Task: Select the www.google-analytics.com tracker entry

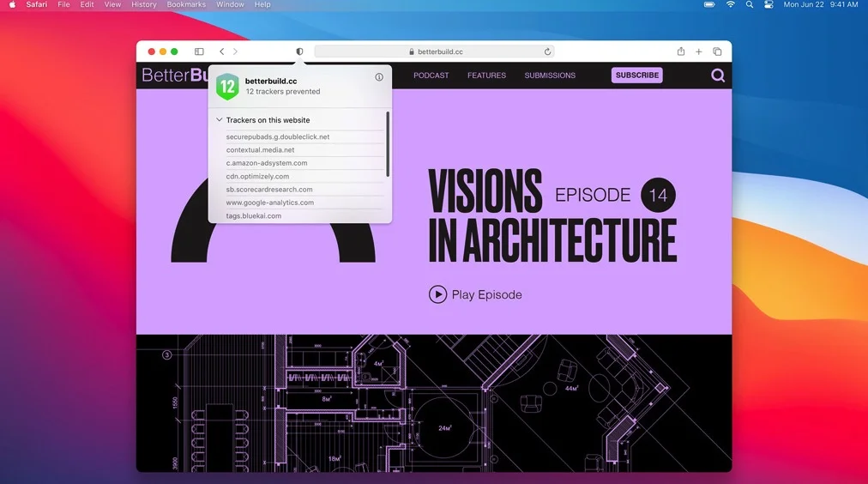Action: (x=270, y=203)
